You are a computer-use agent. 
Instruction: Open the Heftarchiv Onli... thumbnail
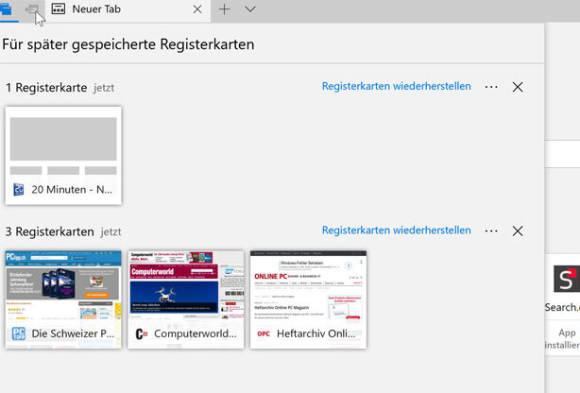[308, 299]
